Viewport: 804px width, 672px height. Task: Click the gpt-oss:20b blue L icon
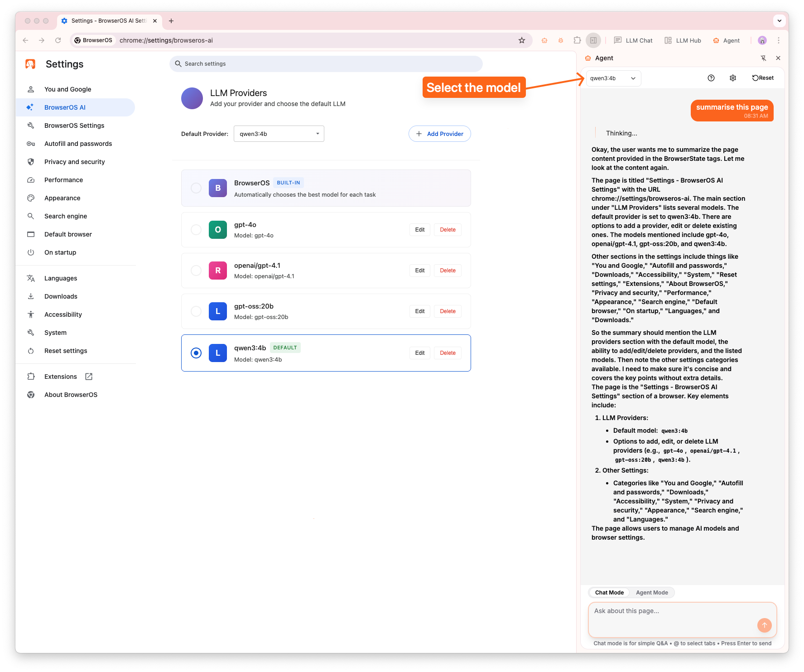[218, 311]
